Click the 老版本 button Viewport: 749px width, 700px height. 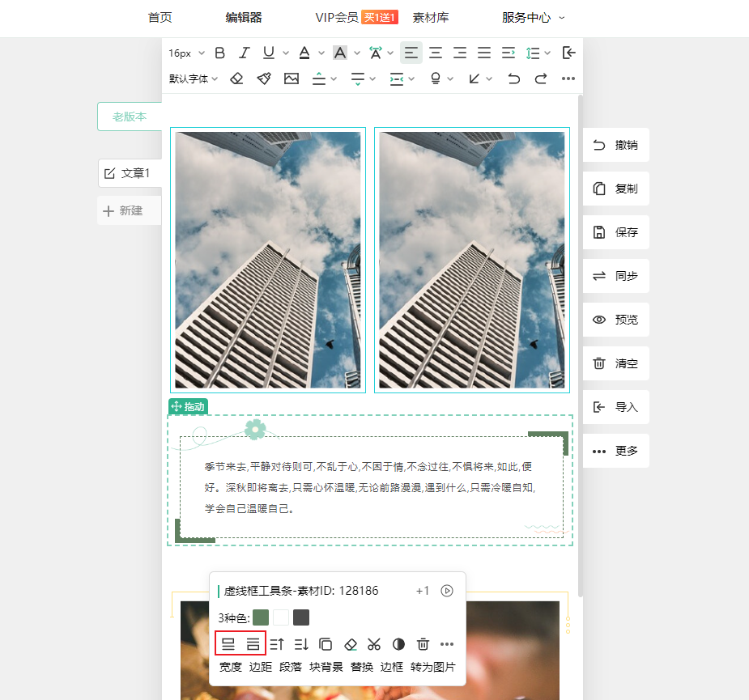(130, 117)
